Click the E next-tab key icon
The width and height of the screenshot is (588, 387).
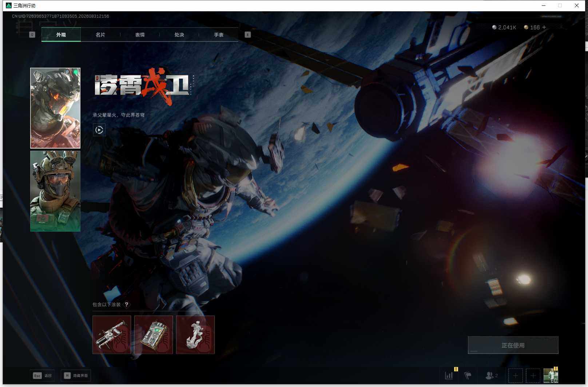248,35
